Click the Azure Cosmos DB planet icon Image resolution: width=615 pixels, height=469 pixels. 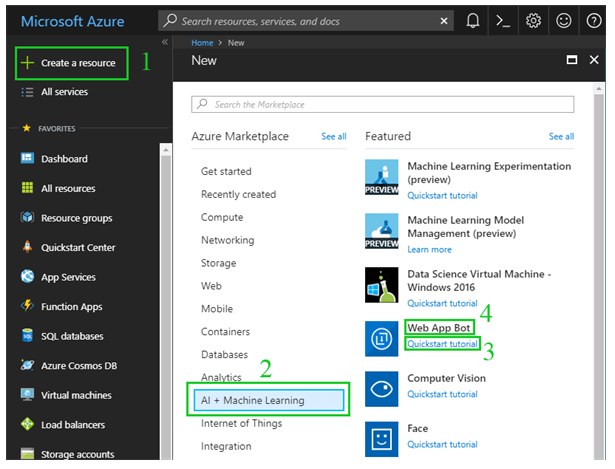27,365
